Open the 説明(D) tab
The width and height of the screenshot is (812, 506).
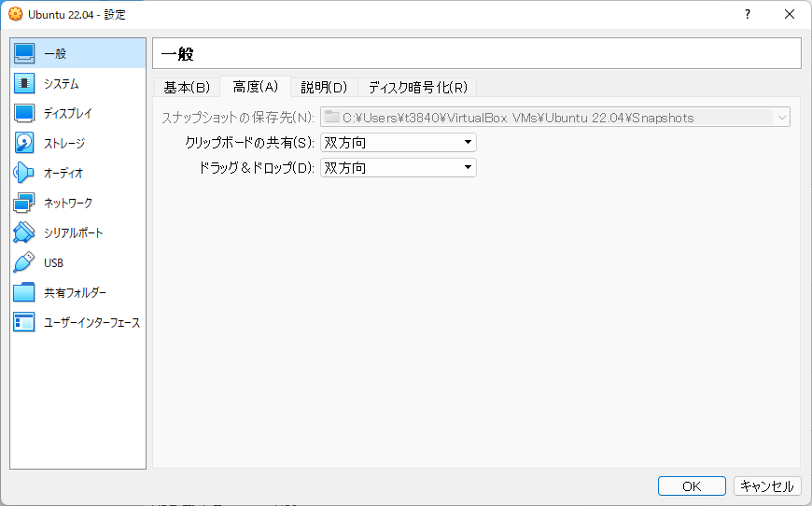[324, 88]
